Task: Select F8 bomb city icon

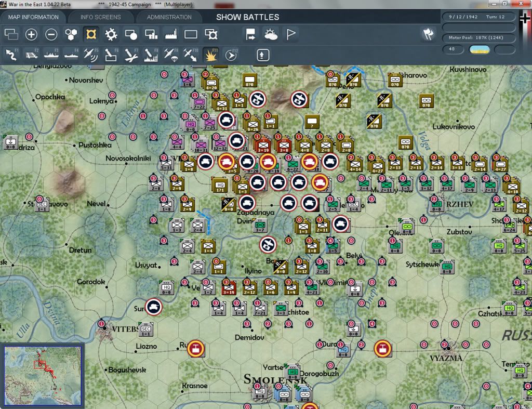Action: tap(151, 55)
